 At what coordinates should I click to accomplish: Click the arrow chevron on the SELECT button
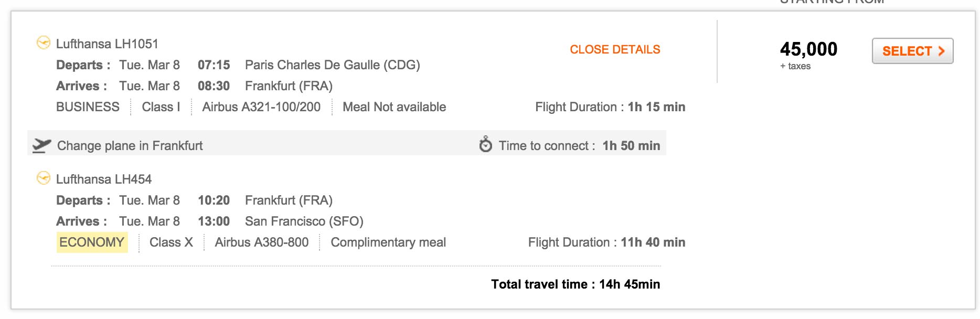point(942,51)
